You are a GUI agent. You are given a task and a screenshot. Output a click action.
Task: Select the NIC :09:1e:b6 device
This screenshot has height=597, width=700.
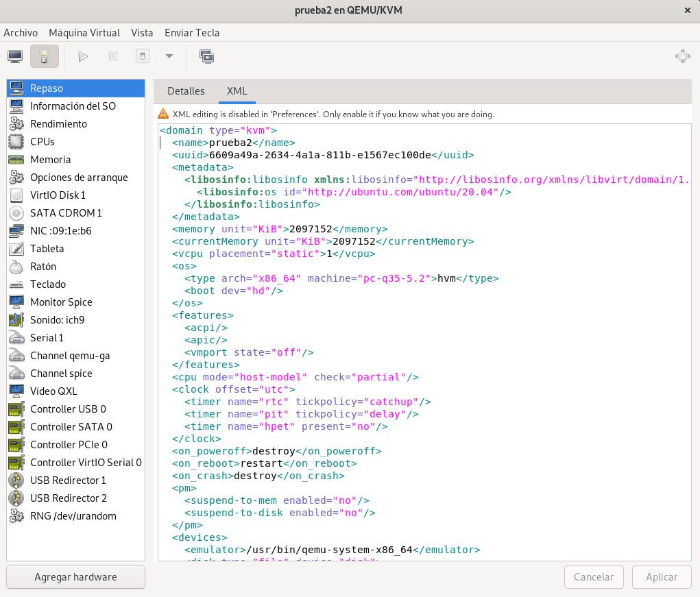76,231
